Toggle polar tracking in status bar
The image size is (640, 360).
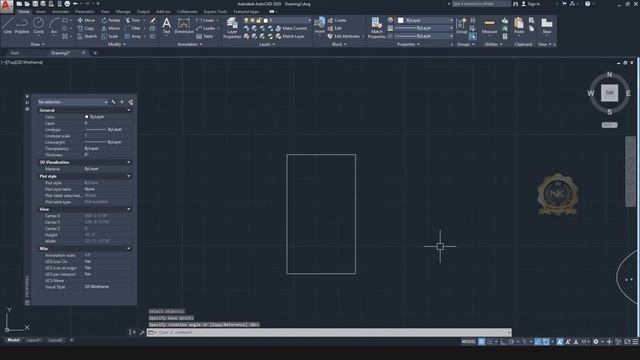click(512, 342)
